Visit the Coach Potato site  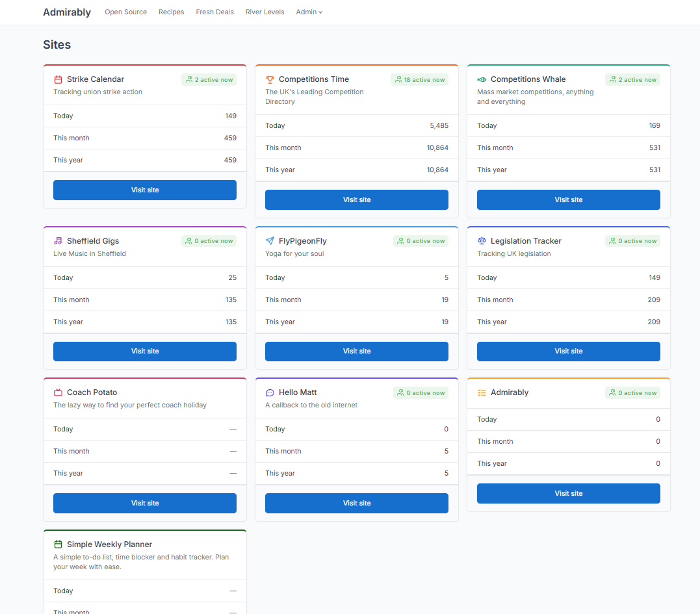point(145,503)
